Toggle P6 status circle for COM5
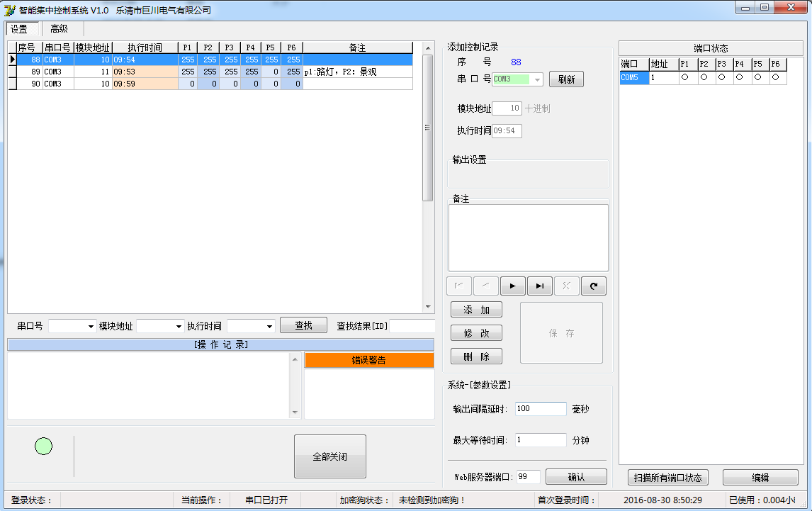Screen dimensions: 812x511 [775, 78]
